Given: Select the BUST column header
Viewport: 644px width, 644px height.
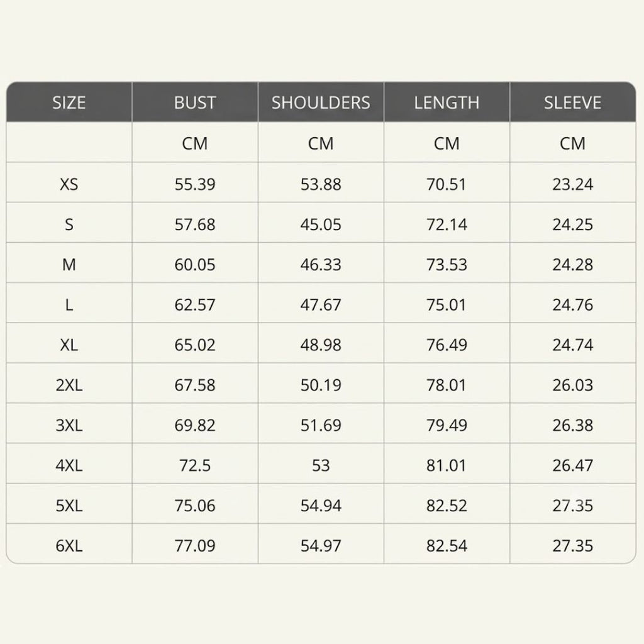Looking at the screenshot, I should [x=195, y=103].
